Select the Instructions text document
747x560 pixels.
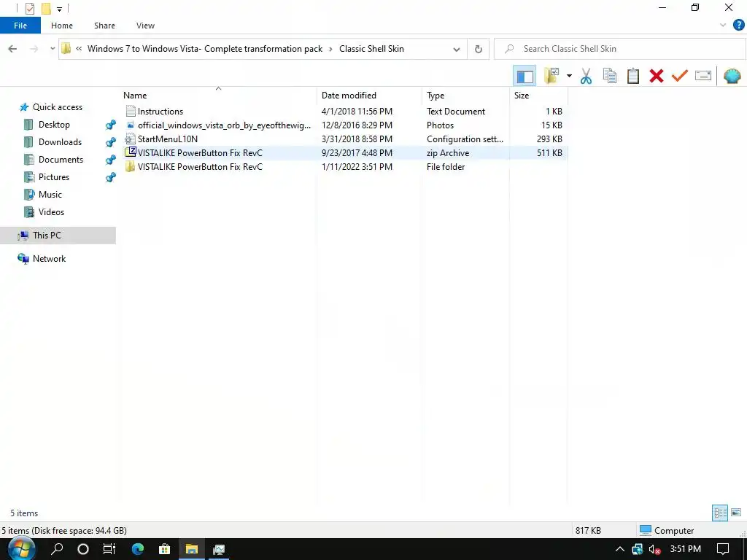tap(344, 112)
